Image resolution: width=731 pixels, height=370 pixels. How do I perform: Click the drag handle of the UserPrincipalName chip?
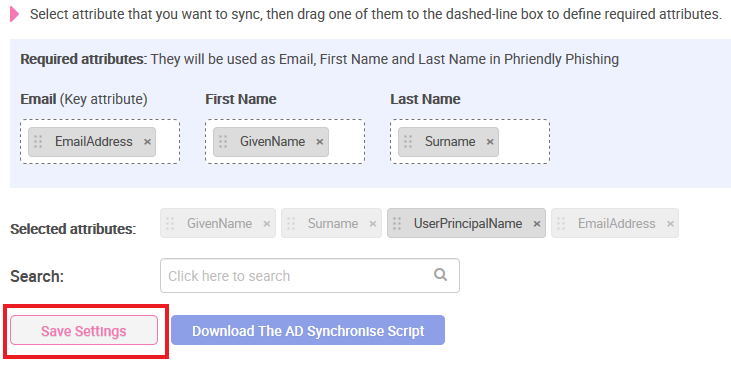point(397,224)
